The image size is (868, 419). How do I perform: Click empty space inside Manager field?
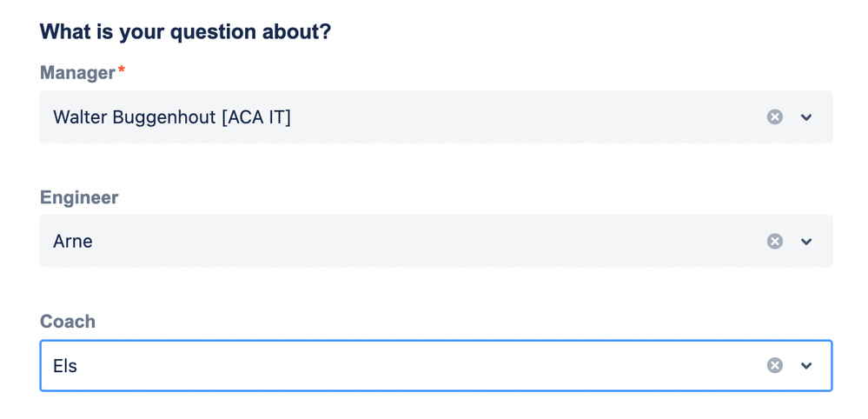tap(526, 116)
